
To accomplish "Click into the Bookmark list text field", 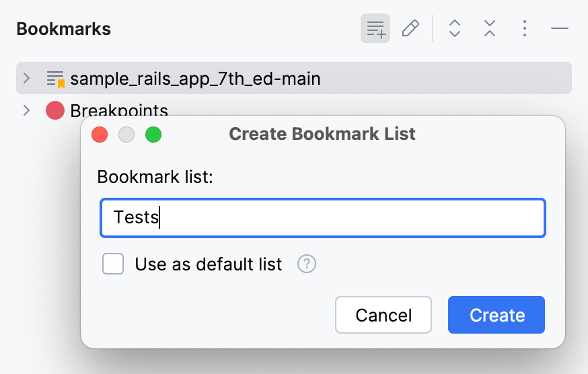I will tap(323, 218).
